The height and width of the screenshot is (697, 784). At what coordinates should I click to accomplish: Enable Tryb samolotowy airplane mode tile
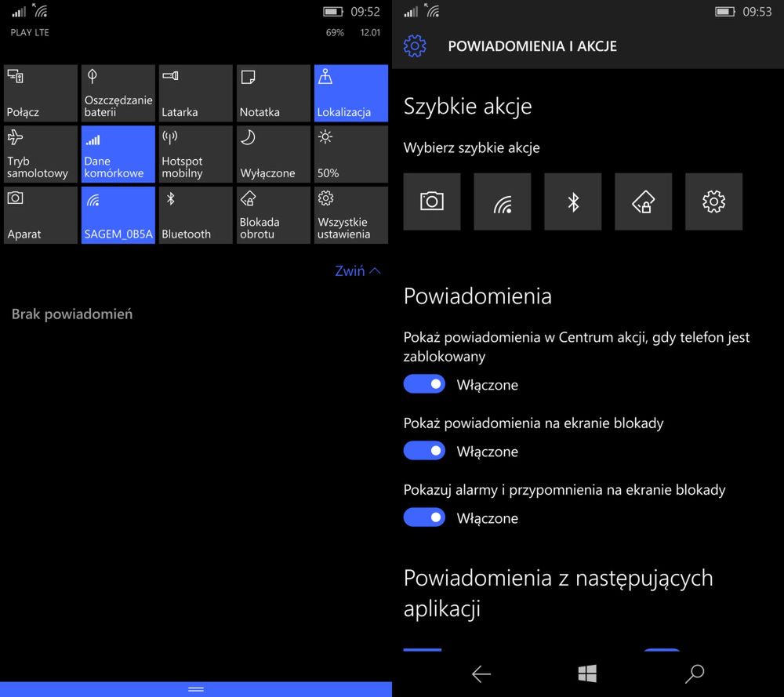pos(41,154)
